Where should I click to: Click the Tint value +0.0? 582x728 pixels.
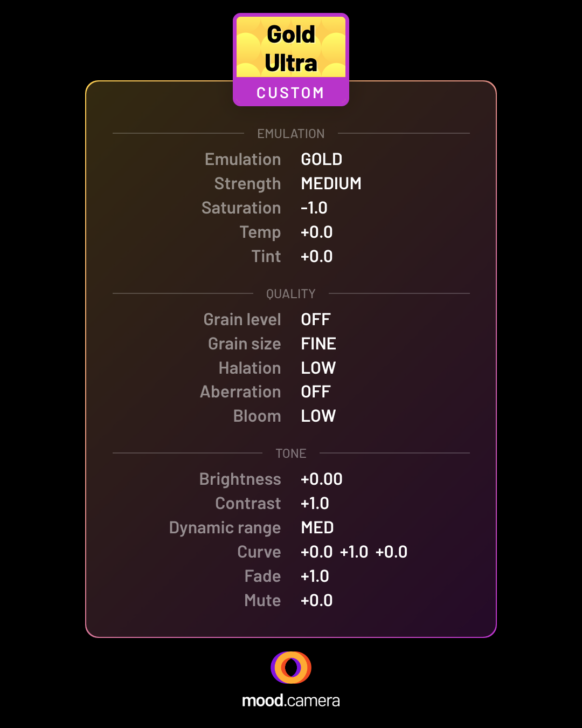point(317,257)
